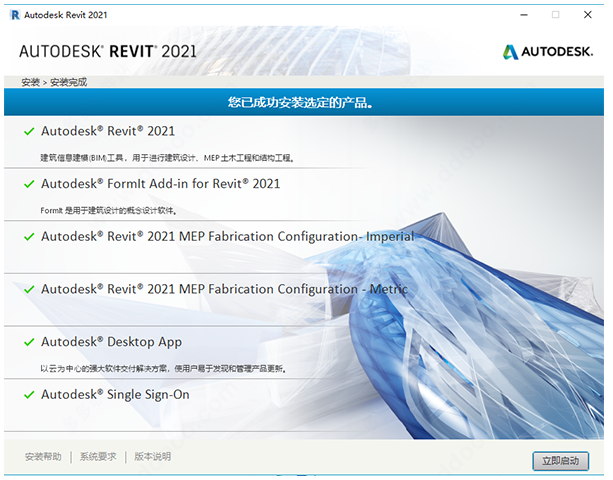
Task: Click the checkmark beside Autodesk Desktop App
Action: (x=29, y=342)
